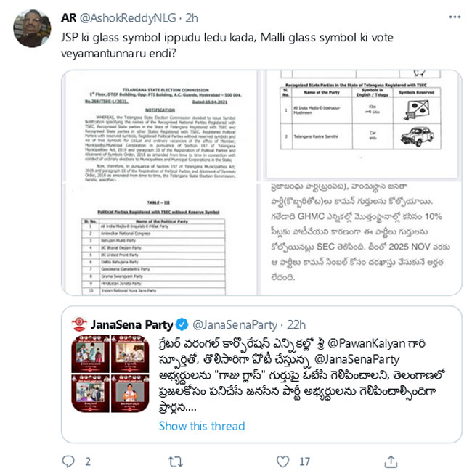Open the AR display name
Image resolution: width=472 pixels, height=476 pixels.
pos(69,18)
